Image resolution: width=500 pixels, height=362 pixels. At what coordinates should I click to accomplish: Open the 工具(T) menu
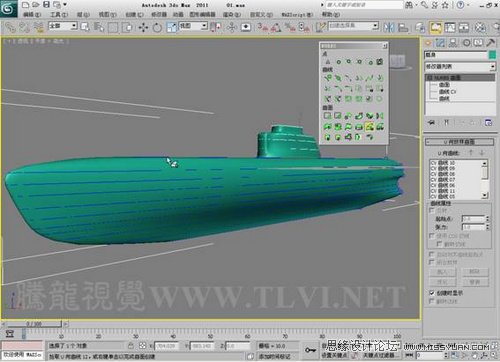59,15
